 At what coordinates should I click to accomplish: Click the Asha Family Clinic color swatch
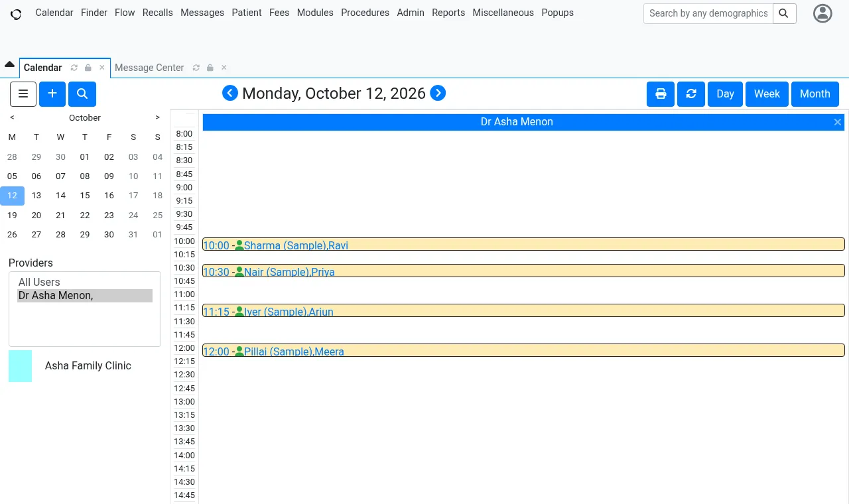20,366
